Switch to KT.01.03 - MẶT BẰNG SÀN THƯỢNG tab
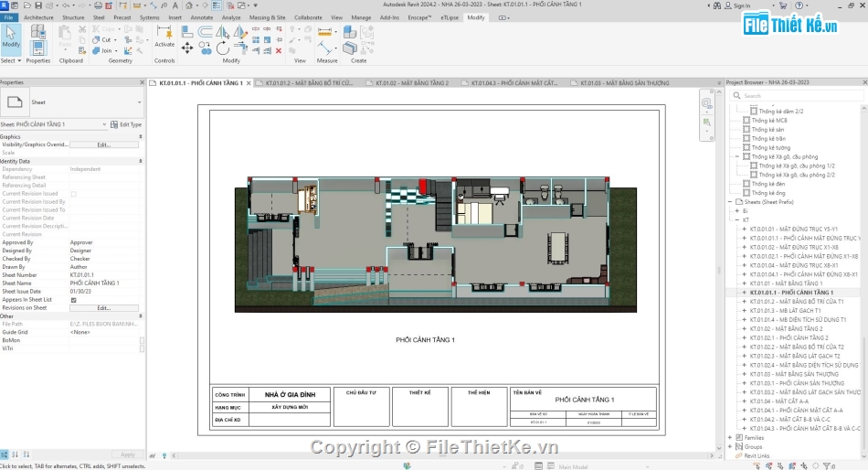This screenshot has width=868, height=470. pyautogui.click(x=624, y=83)
